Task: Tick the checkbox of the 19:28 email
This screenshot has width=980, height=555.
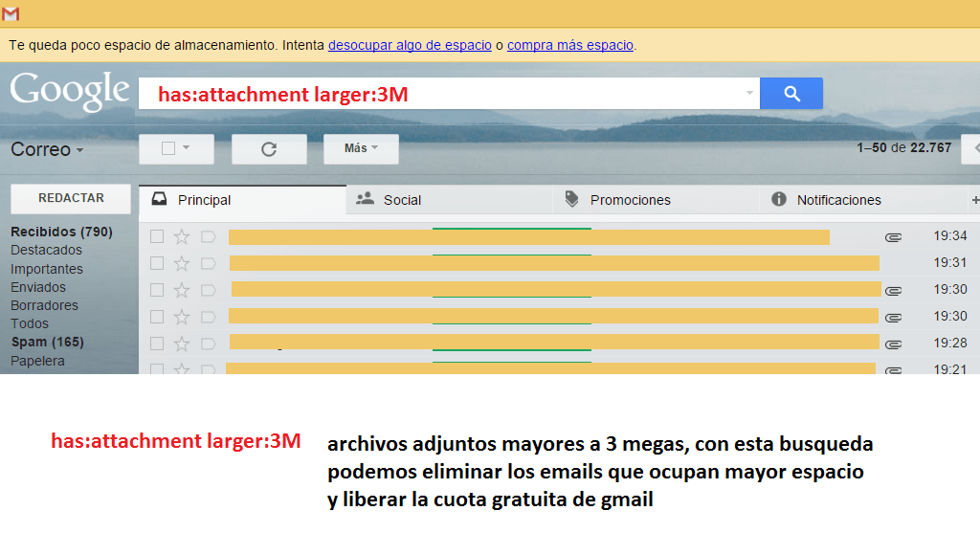Action: [x=157, y=344]
